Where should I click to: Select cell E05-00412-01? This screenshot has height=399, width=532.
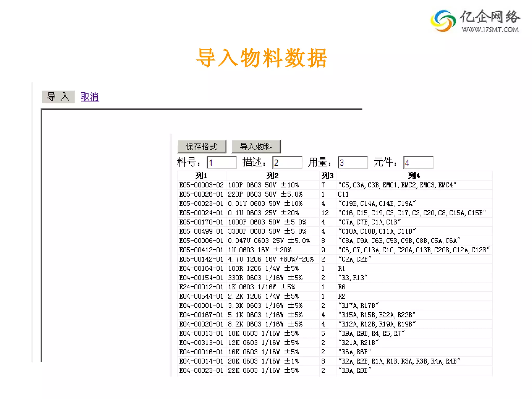click(202, 250)
